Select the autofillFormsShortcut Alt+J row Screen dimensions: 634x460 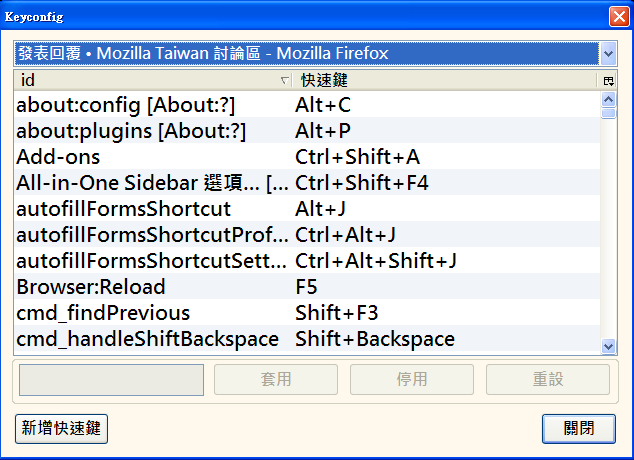(x=150, y=209)
